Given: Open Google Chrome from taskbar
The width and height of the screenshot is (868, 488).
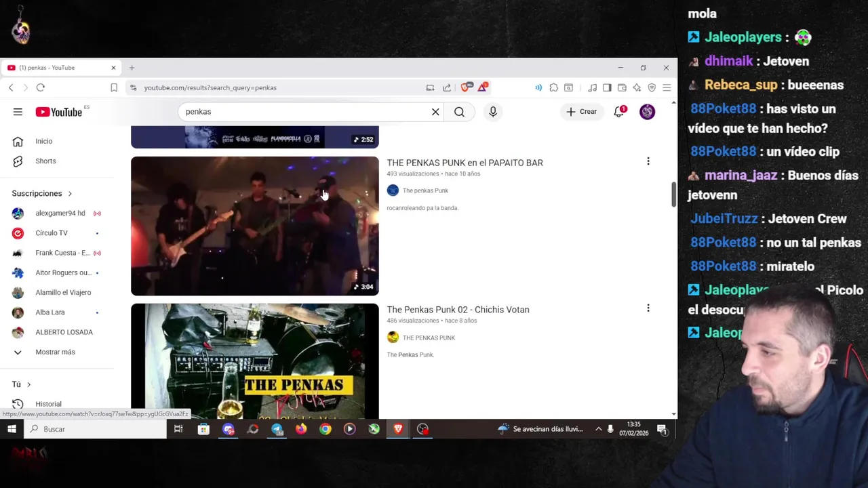Looking at the screenshot, I should pyautogui.click(x=325, y=429).
